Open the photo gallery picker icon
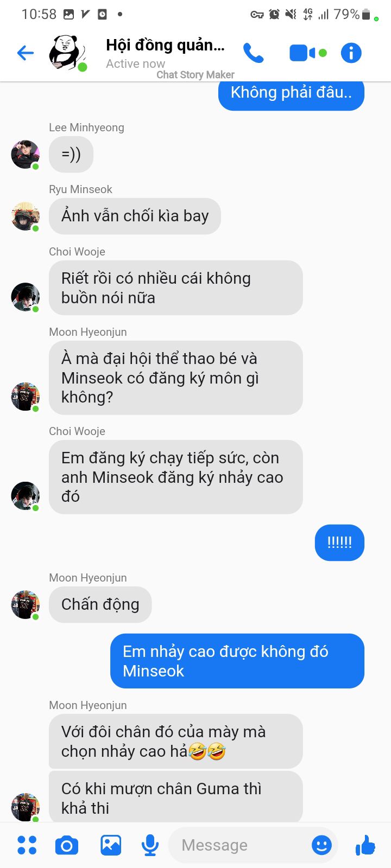 click(111, 845)
